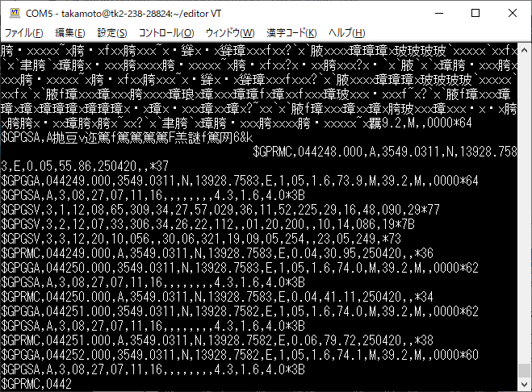Click the $GPGSV,3,1,12 satellite line
The height and width of the screenshot is (392, 532).
coord(220,210)
